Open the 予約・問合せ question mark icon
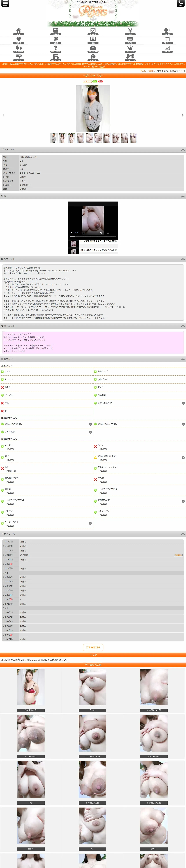This screenshot has height=868, width=186. click(x=56, y=49)
